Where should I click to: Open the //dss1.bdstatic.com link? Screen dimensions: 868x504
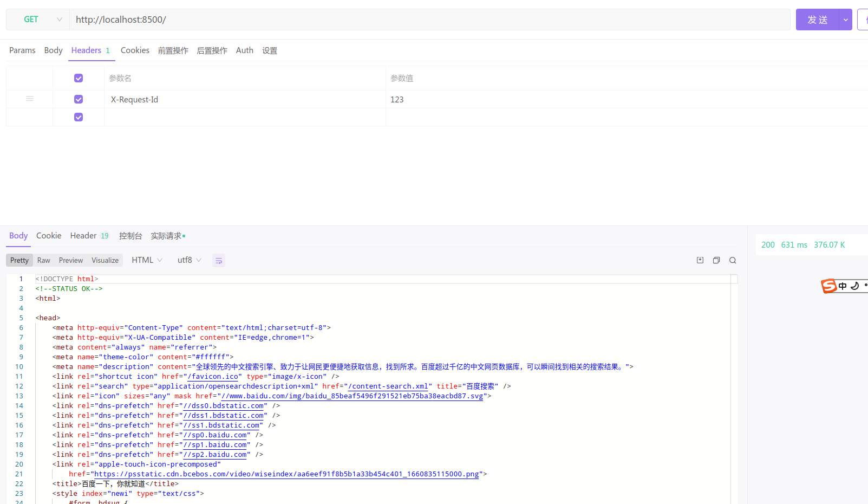223,416
